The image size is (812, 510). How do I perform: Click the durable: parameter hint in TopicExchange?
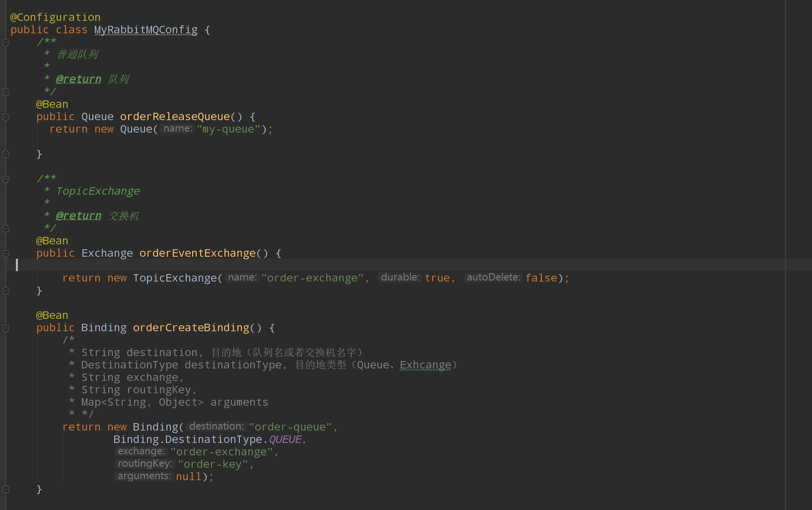pyautogui.click(x=399, y=277)
